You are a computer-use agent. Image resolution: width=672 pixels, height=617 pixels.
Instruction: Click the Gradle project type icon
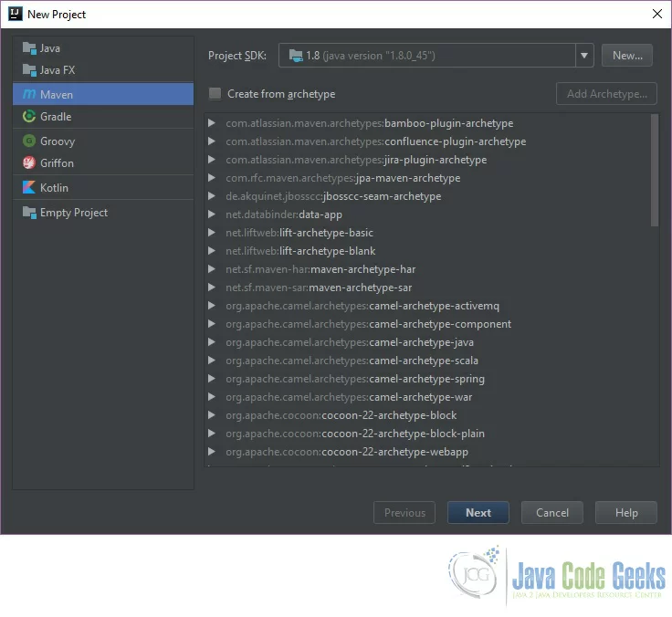pyautogui.click(x=29, y=116)
